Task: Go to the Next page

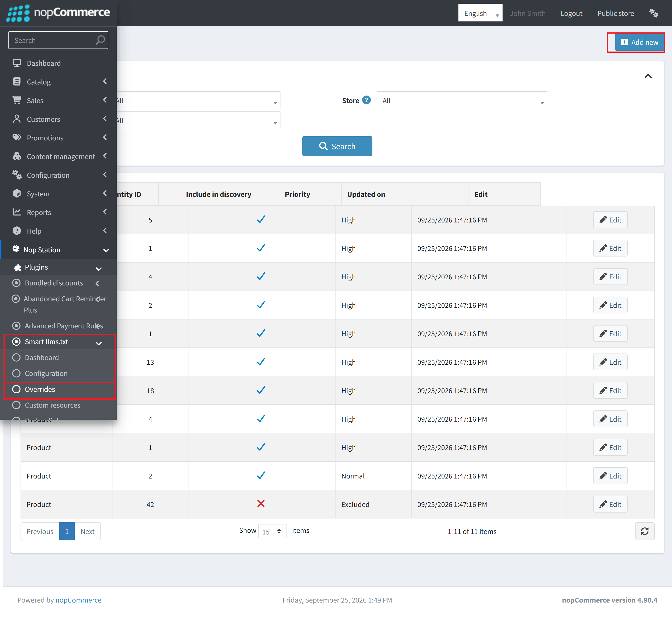Action: [x=87, y=531]
